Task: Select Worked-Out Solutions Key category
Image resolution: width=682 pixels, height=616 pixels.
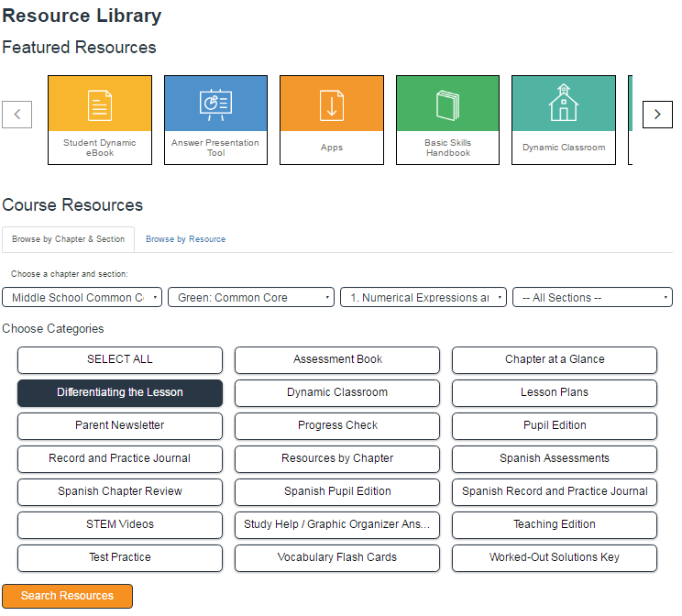Action: pyautogui.click(x=555, y=558)
